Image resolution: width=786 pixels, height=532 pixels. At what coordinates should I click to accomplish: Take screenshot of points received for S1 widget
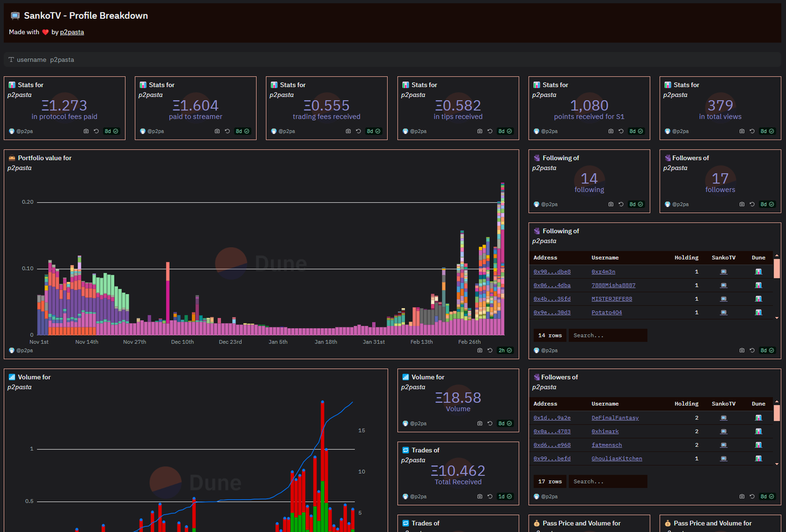[611, 131]
